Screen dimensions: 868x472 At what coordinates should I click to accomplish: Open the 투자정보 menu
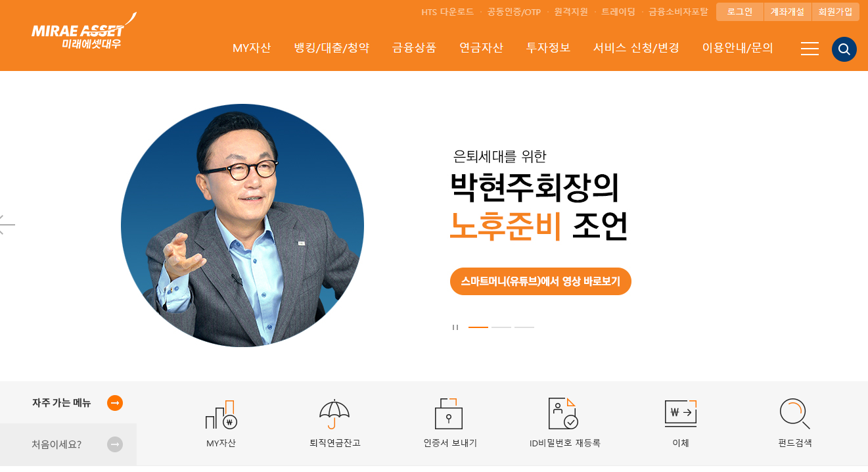[x=548, y=48]
